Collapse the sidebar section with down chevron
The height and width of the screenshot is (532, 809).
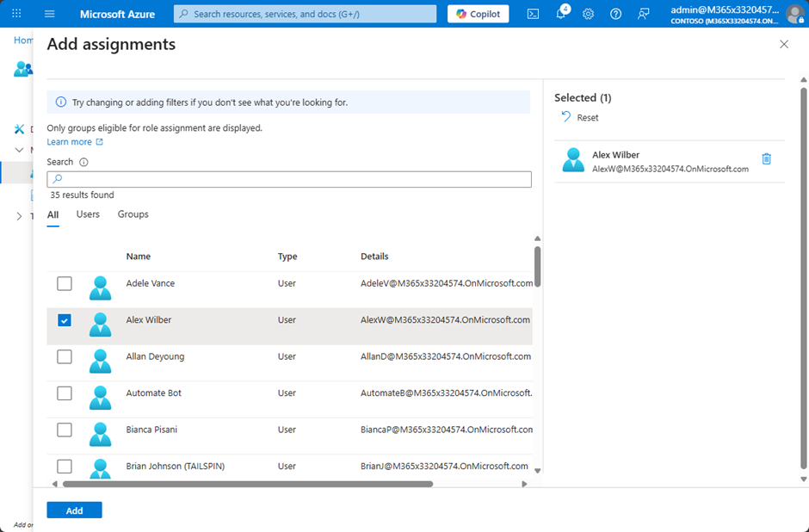point(19,150)
